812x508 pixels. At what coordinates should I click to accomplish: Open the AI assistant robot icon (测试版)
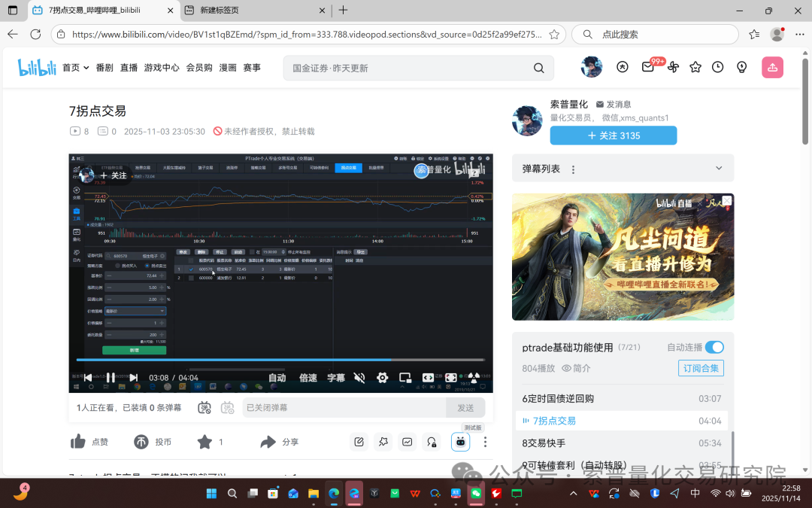coord(460,442)
